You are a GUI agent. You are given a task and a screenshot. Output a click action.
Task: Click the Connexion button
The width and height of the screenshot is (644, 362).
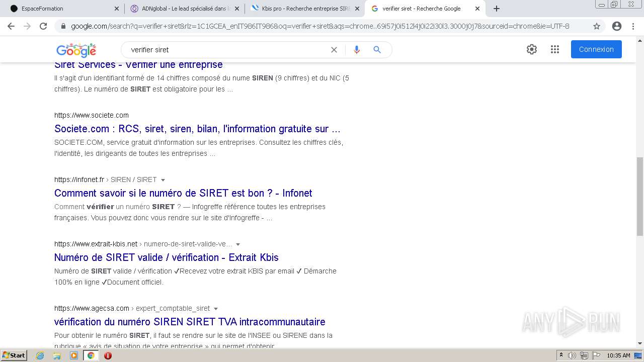point(596,49)
